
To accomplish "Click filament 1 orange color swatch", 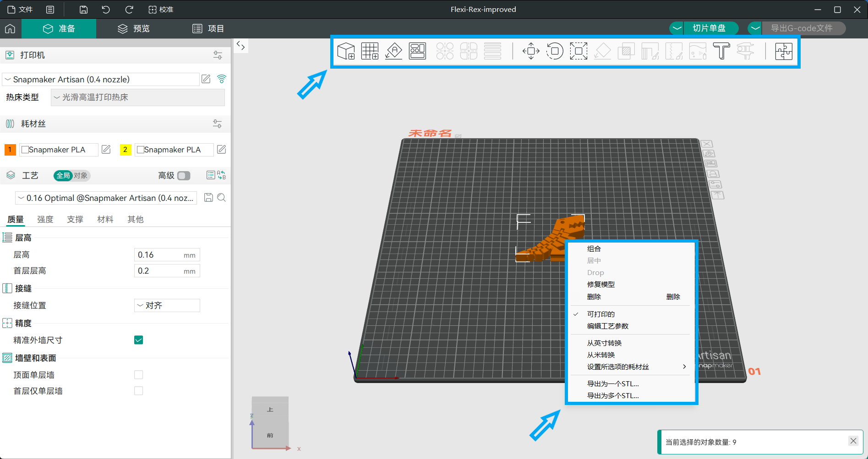I will tap(10, 150).
